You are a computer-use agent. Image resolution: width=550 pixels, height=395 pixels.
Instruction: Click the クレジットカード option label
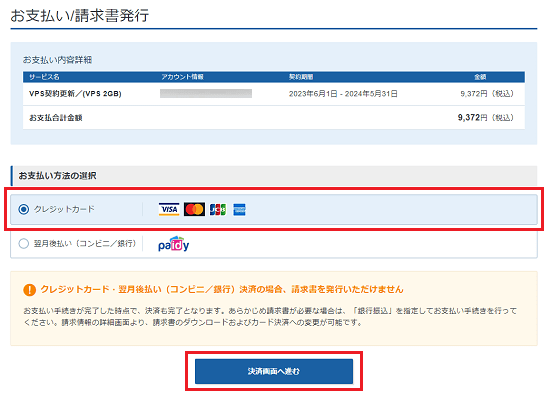(64, 209)
